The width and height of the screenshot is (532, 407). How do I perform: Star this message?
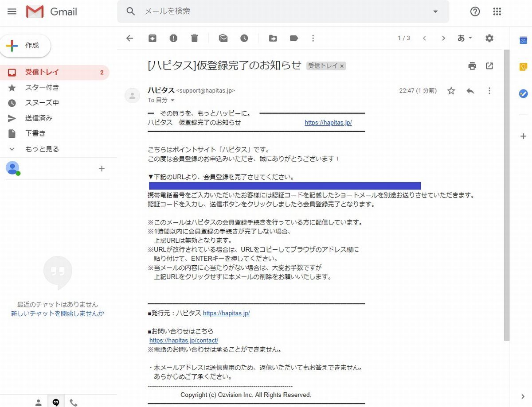451,91
